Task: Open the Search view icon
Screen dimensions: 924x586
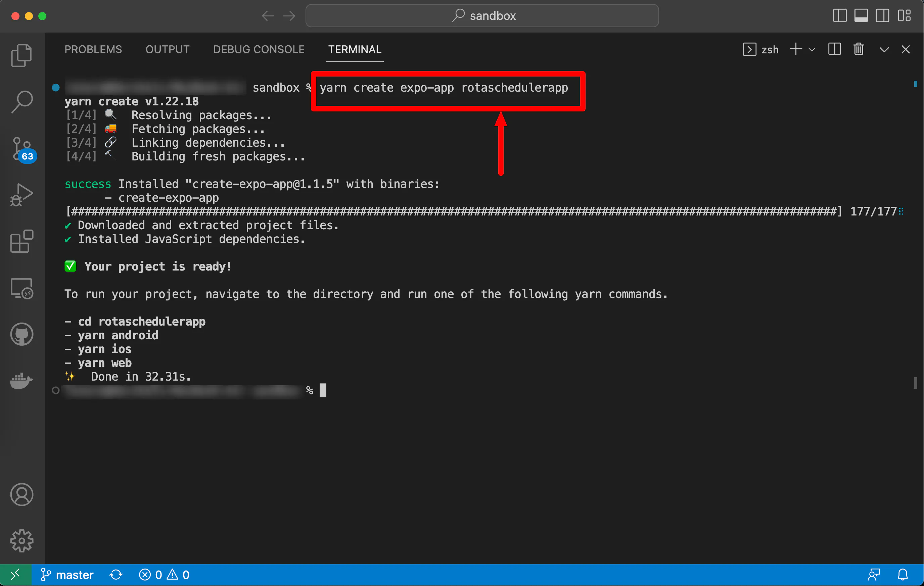Action: pos(21,102)
